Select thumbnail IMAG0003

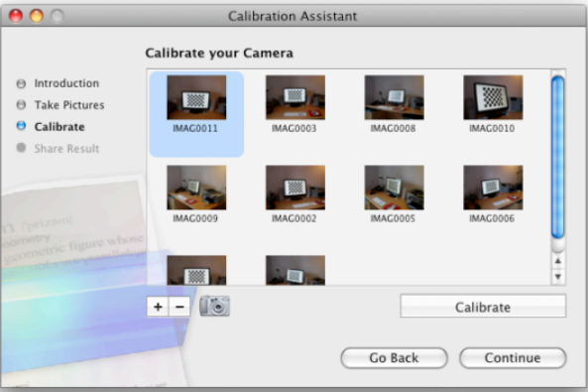pos(295,97)
